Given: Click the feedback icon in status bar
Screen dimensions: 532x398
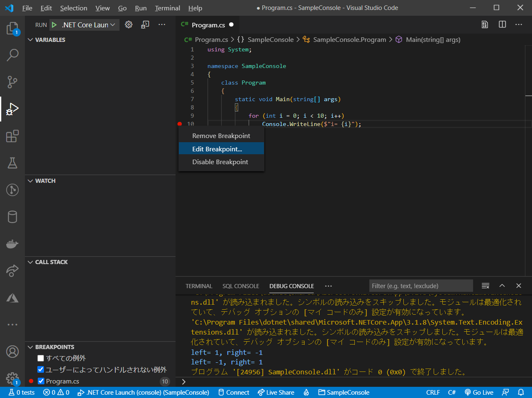Looking at the screenshot, I should click(505, 392).
